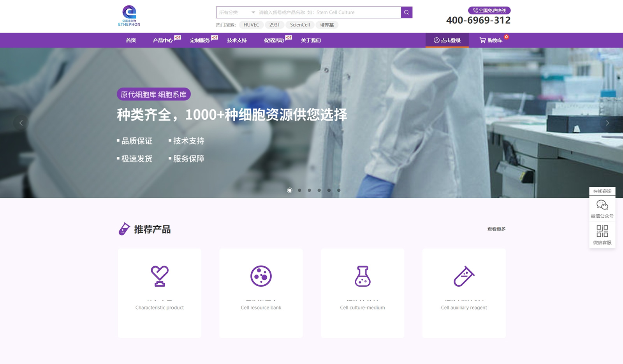
Task: Open the shopping cart icon
Action: pos(483,40)
